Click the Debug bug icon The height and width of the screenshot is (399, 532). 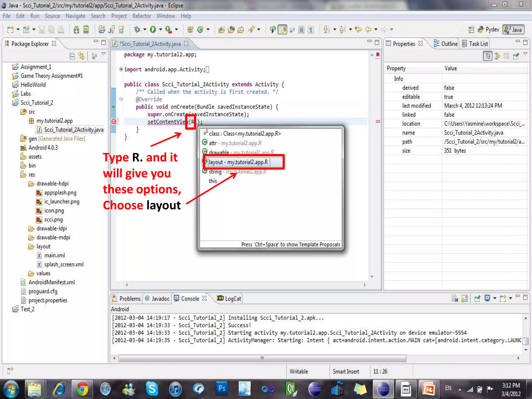[137, 30]
